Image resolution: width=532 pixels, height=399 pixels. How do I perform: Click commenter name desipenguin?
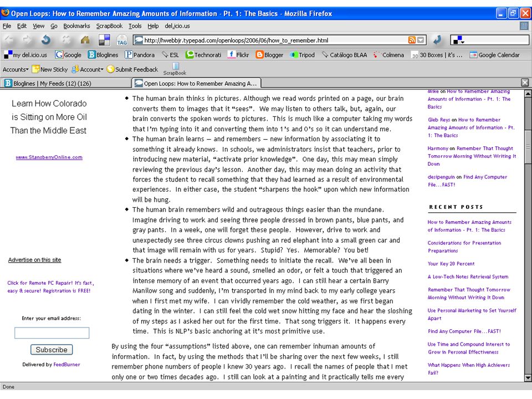coord(441,177)
